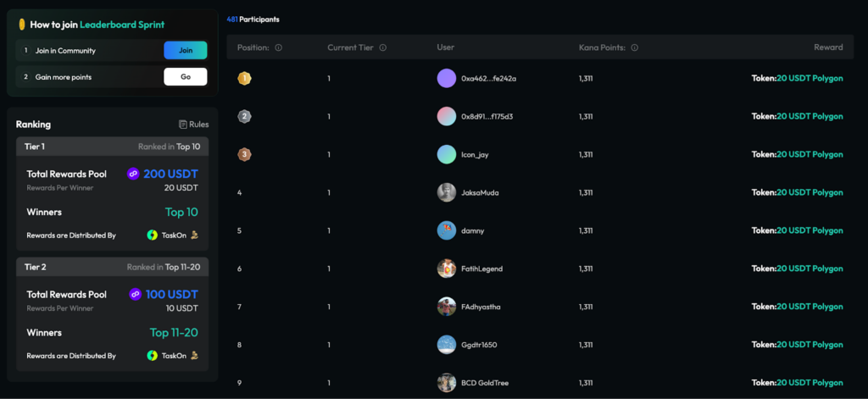Click the TaskOn logo in Tier 1
Screen dimensions: 868x399
coord(153,235)
